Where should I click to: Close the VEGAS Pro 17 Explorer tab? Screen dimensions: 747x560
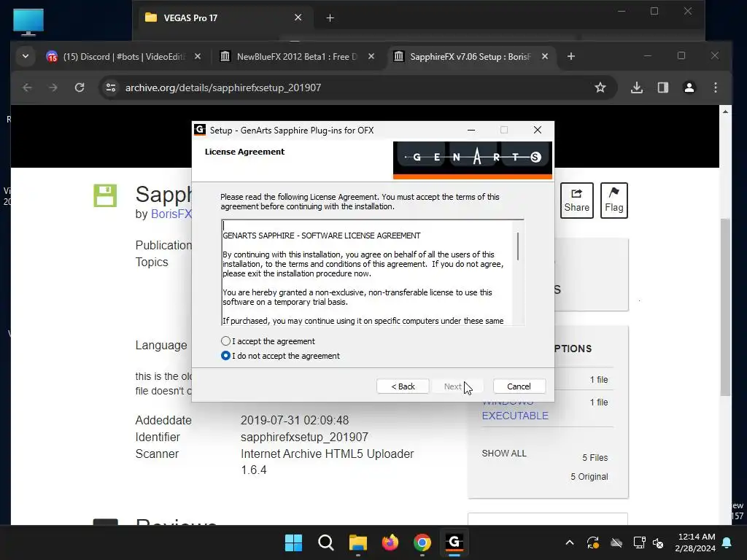point(298,17)
